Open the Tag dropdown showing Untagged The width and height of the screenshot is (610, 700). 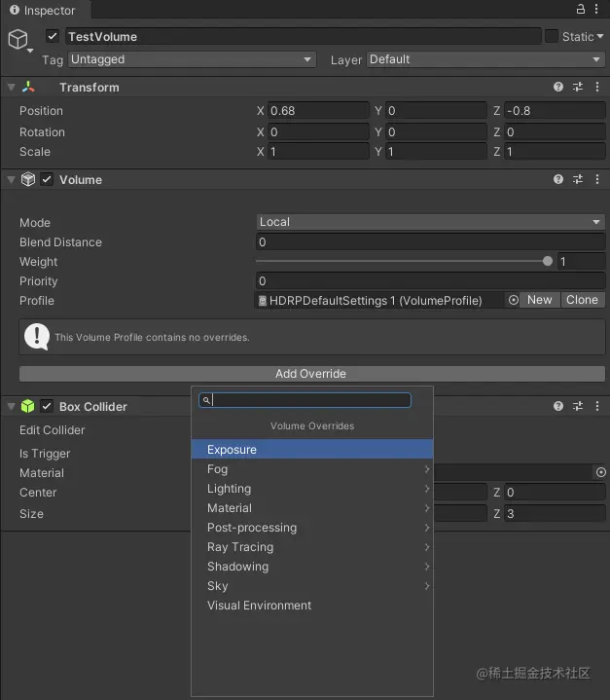pos(192,59)
